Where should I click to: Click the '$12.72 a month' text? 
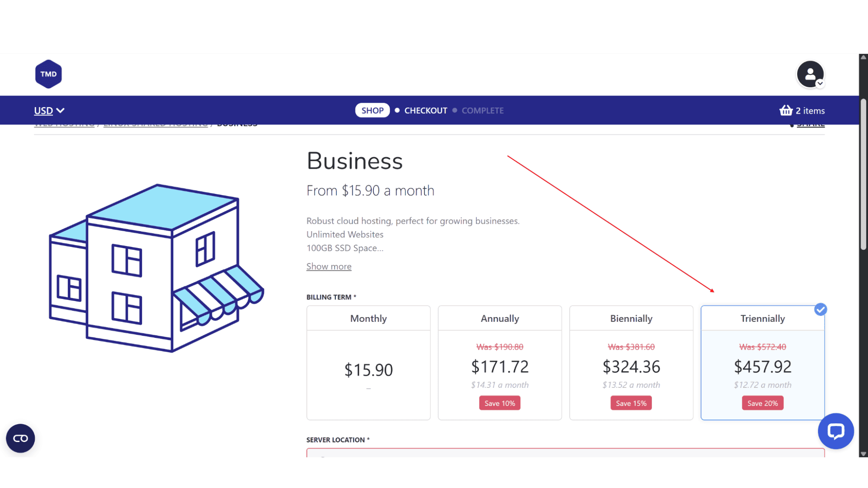(x=762, y=385)
